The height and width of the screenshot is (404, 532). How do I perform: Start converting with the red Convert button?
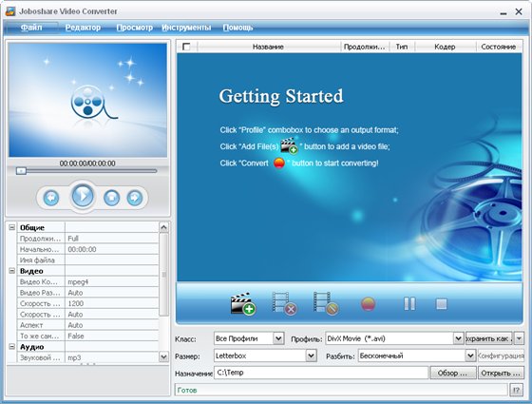tap(368, 304)
